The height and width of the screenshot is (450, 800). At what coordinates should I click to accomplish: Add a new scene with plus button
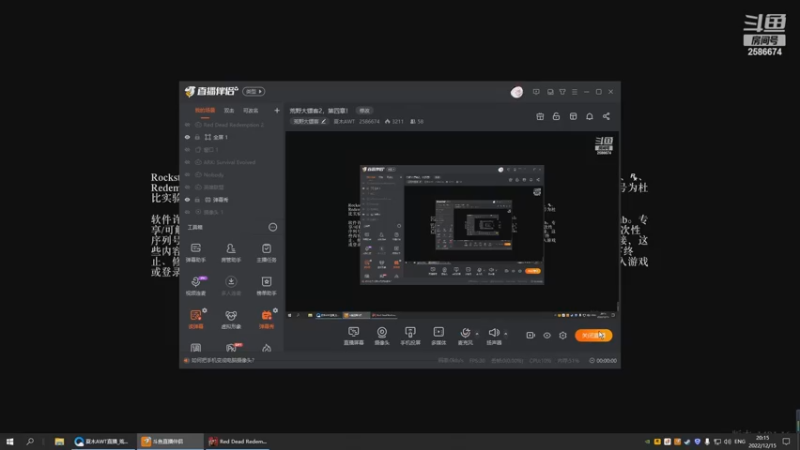(277, 110)
